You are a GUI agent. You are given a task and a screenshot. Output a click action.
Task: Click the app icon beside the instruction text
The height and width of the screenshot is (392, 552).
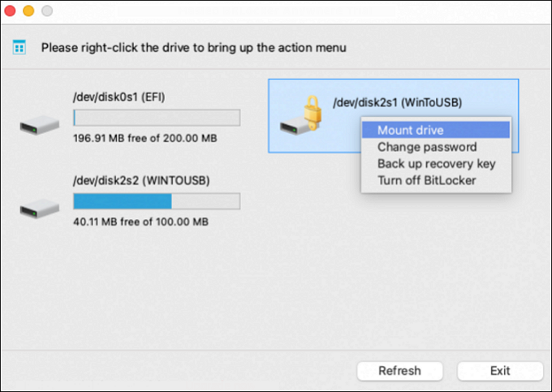coord(19,47)
